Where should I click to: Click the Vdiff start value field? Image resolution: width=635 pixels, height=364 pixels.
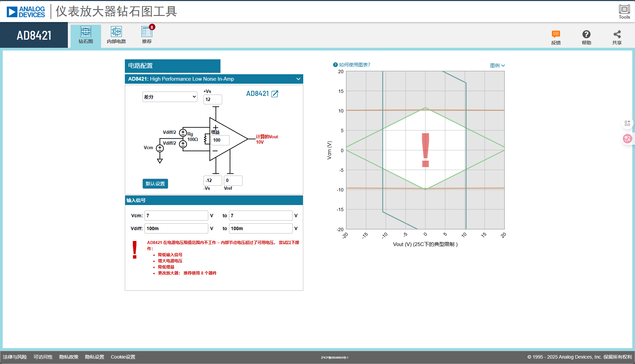point(176,228)
